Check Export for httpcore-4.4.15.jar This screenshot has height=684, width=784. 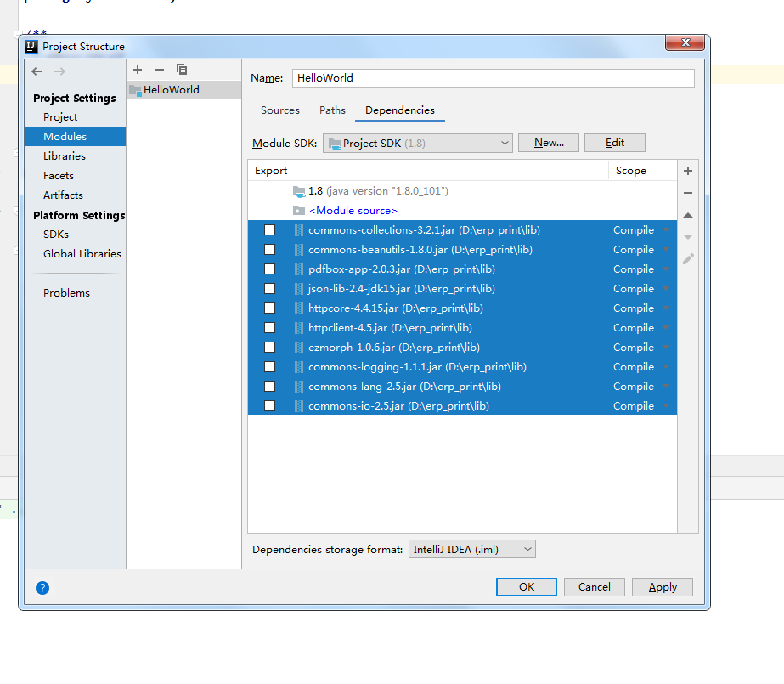(x=269, y=308)
